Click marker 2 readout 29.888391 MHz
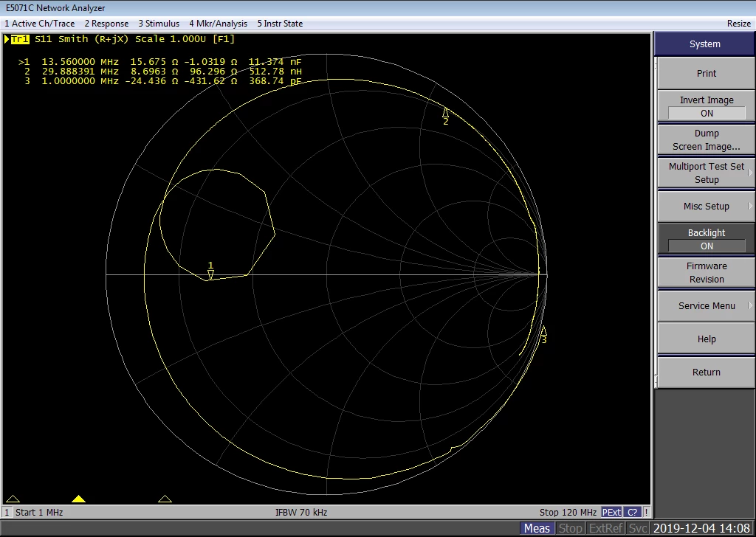 [80, 72]
